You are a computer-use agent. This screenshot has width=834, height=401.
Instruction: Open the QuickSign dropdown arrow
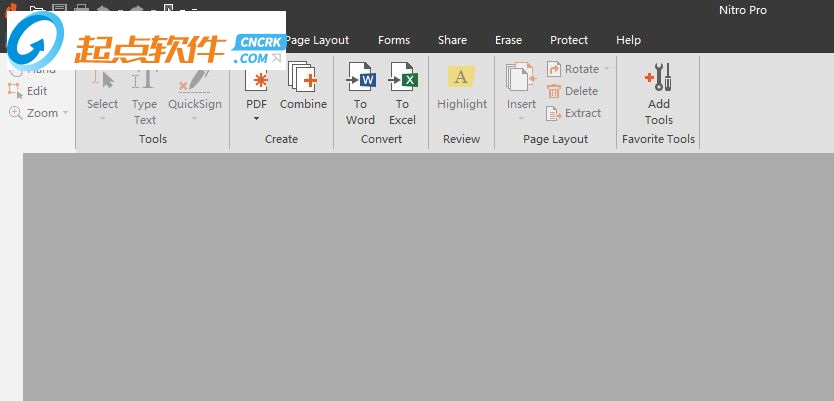195,118
